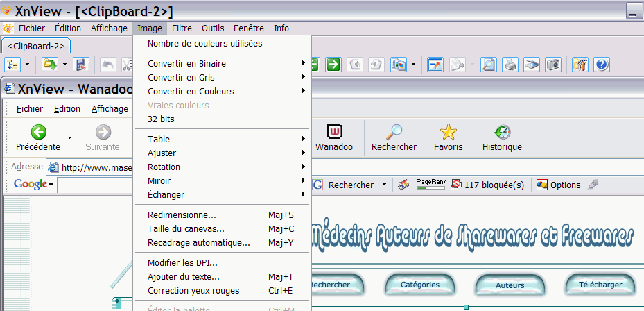Select the <ClipBoard-2> tab

pyautogui.click(x=36, y=46)
